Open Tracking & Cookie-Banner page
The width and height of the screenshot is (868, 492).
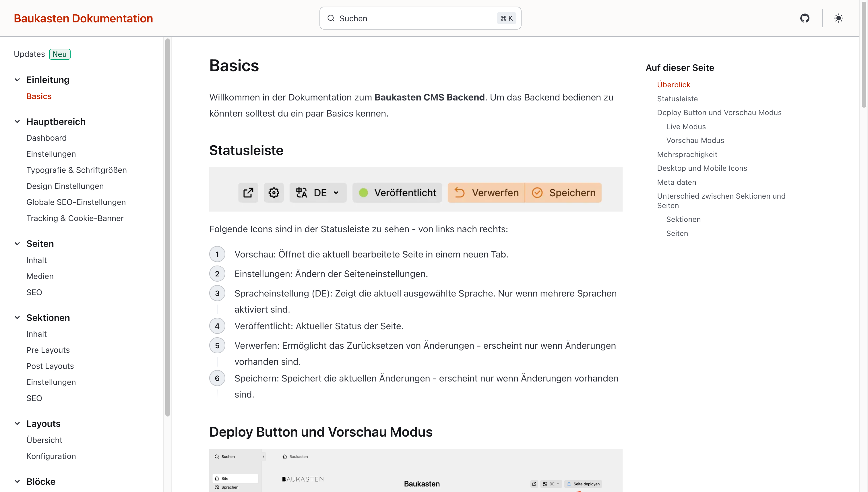click(75, 218)
